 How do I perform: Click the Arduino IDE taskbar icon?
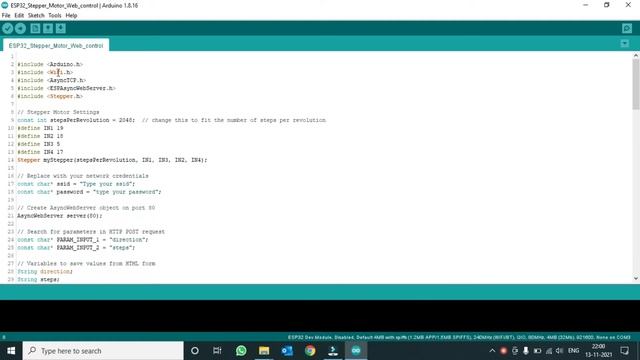356,351
